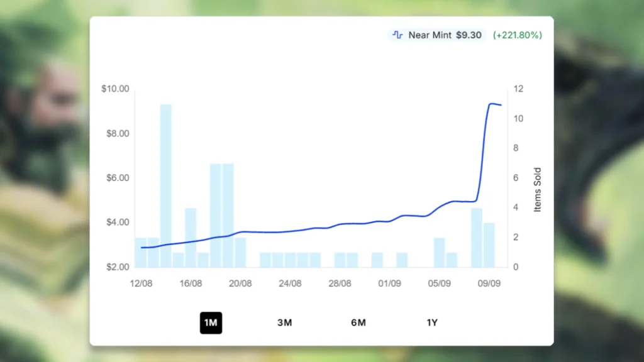Viewport: 644px width, 362px height.
Task: Click the $8.00 price axis label
Action: (x=118, y=133)
